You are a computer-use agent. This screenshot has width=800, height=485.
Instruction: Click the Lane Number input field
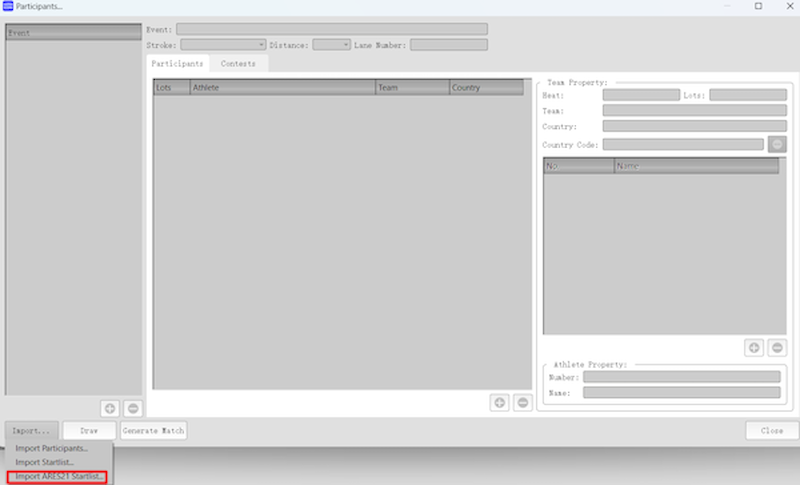click(448, 45)
